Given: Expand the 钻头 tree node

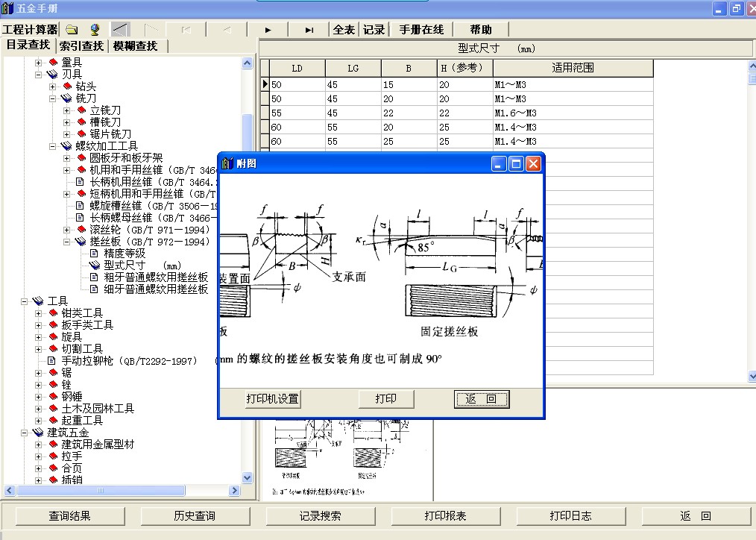Looking at the screenshot, I should 52,87.
